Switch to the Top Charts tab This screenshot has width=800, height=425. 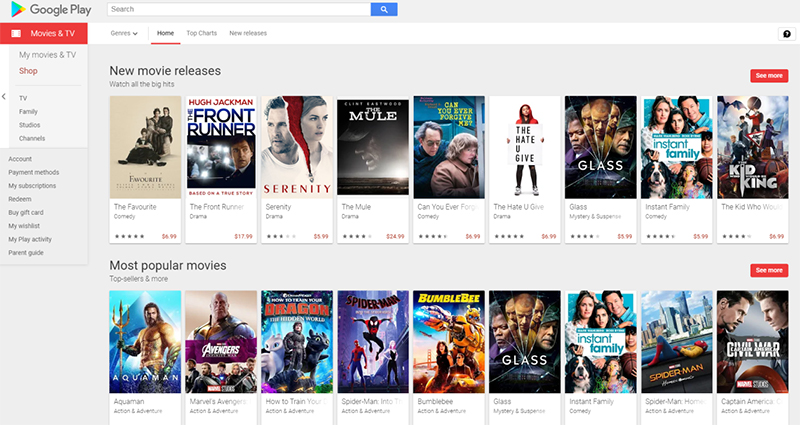pos(202,33)
